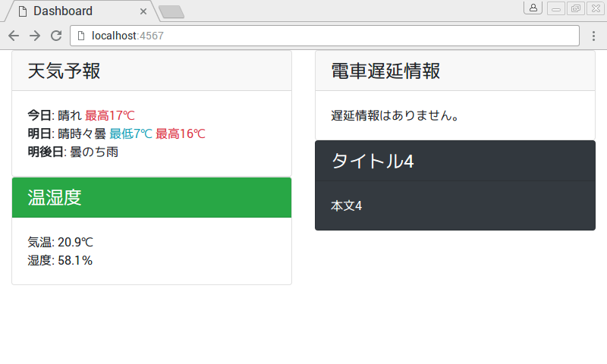Click the 電車遅延情報 card header
Viewport: 607px width, 364px height.
[x=455, y=71]
